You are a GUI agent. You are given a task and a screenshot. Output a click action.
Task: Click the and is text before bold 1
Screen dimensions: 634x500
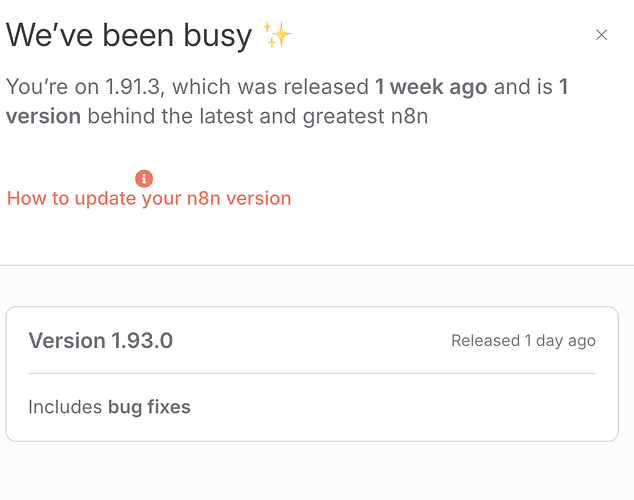523,87
